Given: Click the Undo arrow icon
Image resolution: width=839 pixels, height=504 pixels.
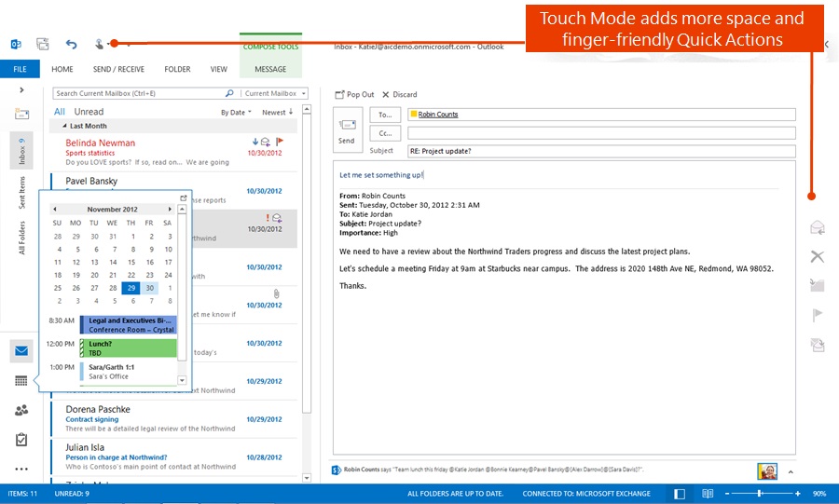Looking at the screenshot, I should [x=72, y=44].
